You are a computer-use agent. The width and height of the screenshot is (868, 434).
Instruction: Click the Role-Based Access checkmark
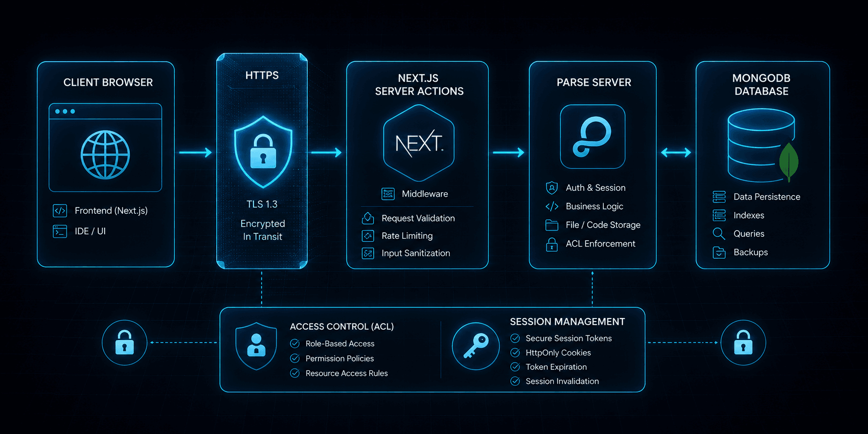pyautogui.click(x=295, y=344)
